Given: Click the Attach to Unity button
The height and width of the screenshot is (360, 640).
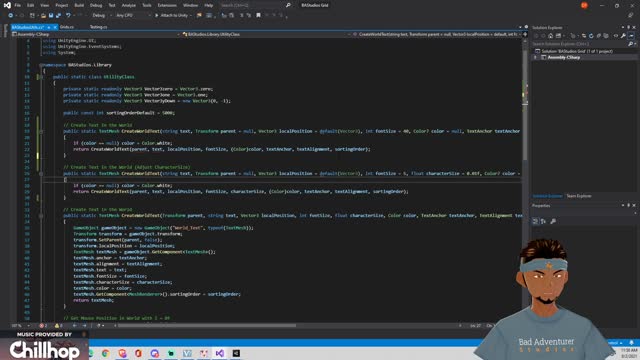Looking at the screenshot, I should (x=171, y=16).
